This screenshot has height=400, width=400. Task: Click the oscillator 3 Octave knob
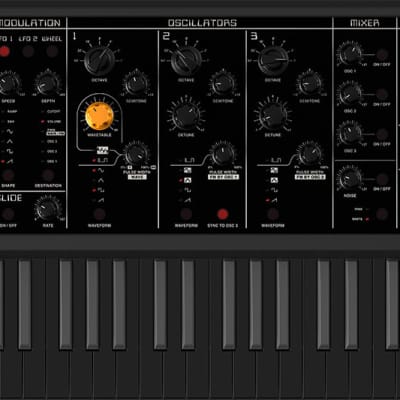273,61
